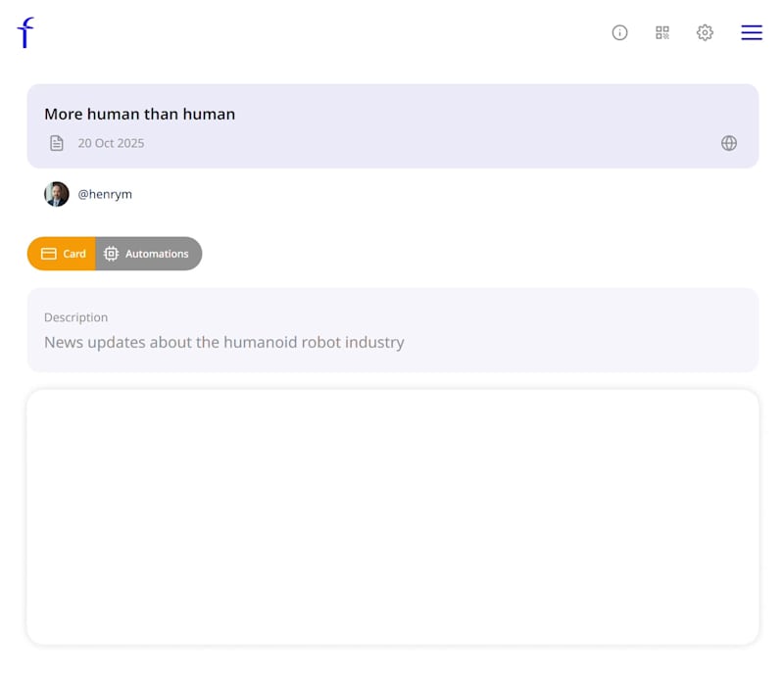The image size is (784, 673).
Task: Click the date 20 Oct 2025
Action: pyautogui.click(x=111, y=143)
